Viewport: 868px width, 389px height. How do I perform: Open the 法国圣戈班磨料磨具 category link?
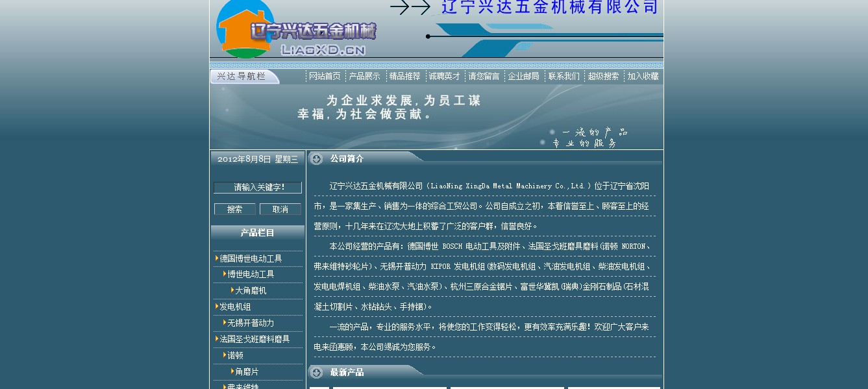pyautogui.click(x=254, y=339)
